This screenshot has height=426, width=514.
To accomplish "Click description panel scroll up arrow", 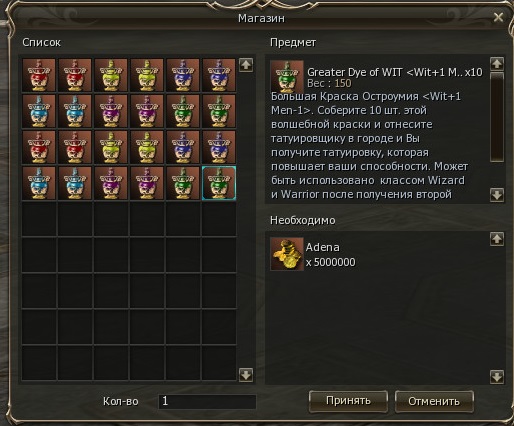I will [497, 64].
